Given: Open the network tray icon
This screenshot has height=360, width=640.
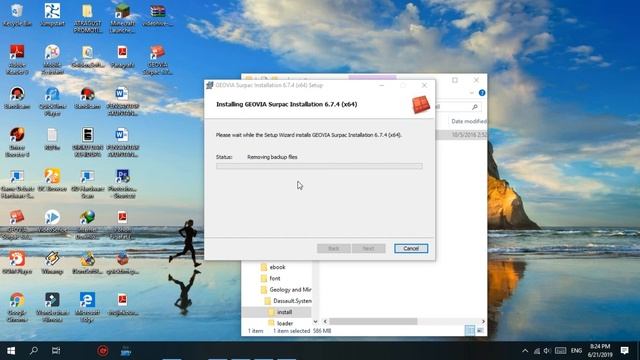Looking at the screenshot, I should coord(537,351).
